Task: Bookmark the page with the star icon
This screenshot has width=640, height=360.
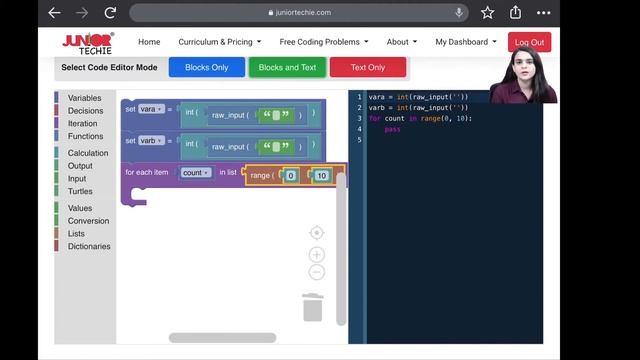Action: click(487, 13)
